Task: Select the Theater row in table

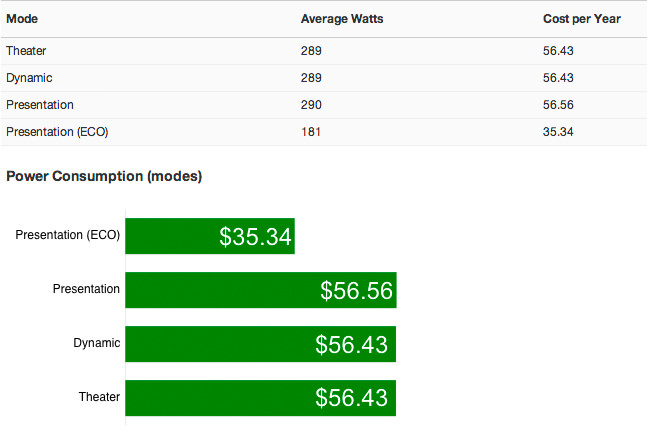Action: 26,50
